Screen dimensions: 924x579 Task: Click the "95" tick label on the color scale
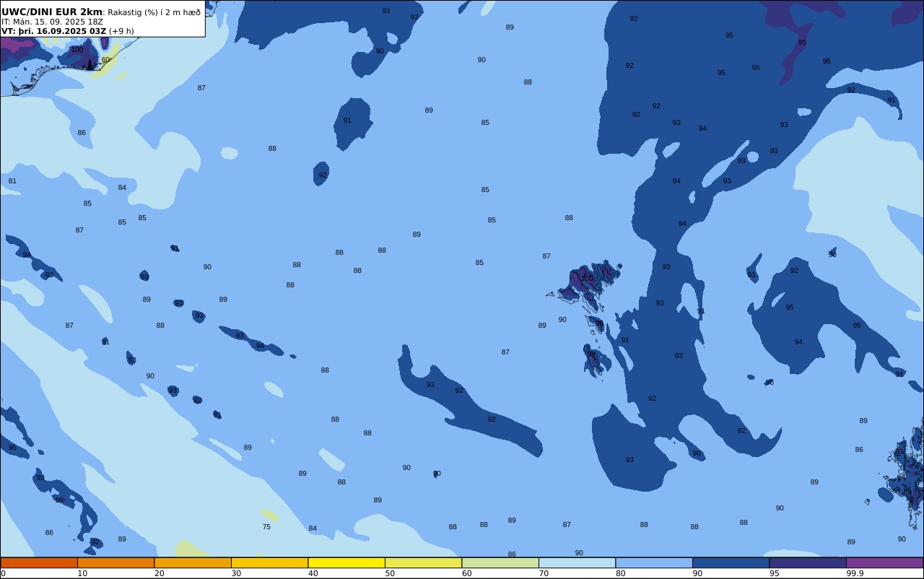(x=774, y=573)
